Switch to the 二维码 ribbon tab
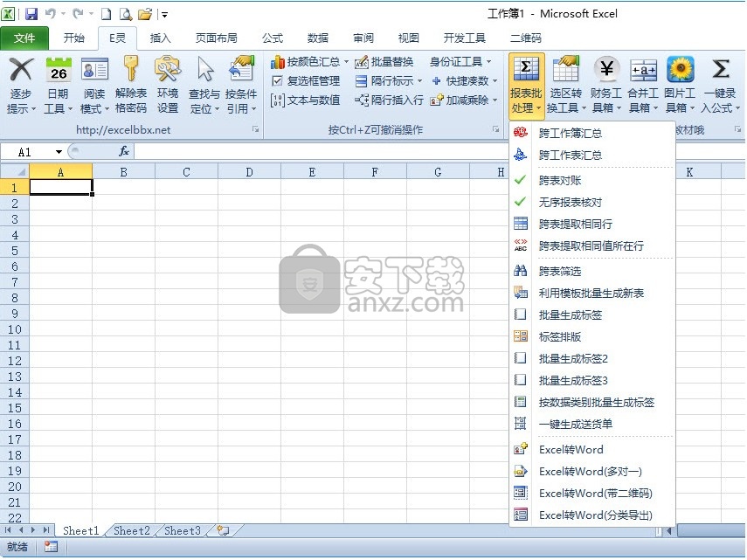This screenshot has width=747, height=560. click(526, 38)
